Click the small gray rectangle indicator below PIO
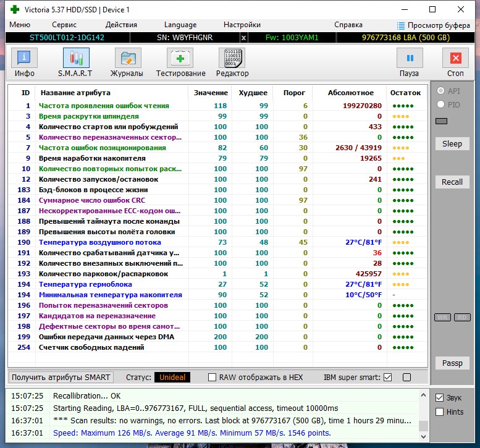 (441, 121)
